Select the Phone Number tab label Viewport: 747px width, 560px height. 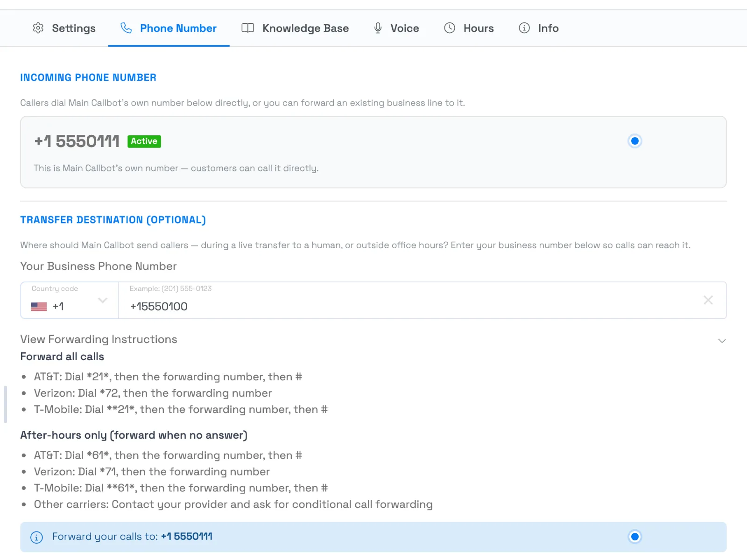click(x=178, y=28)
